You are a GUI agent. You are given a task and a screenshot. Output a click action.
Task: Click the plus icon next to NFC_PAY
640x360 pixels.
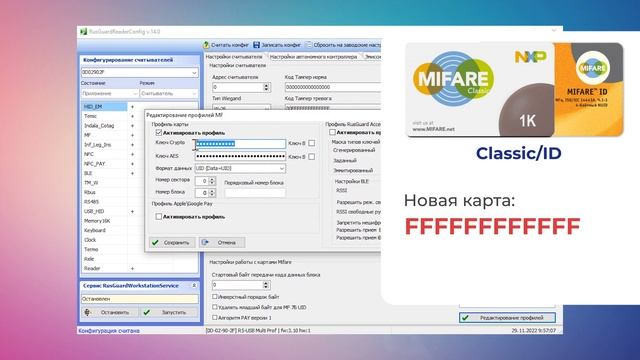coord(132,164)
